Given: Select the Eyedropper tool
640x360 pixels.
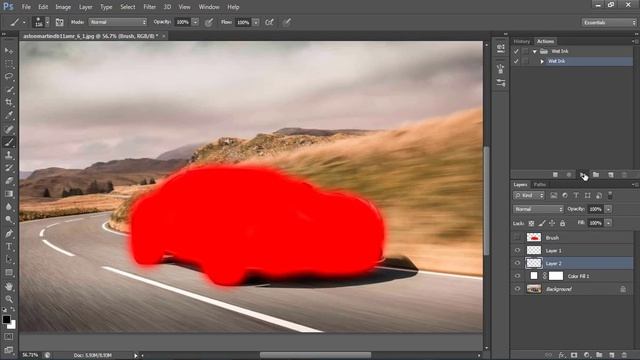Looking at the screenshot, I should coord(9,116).
